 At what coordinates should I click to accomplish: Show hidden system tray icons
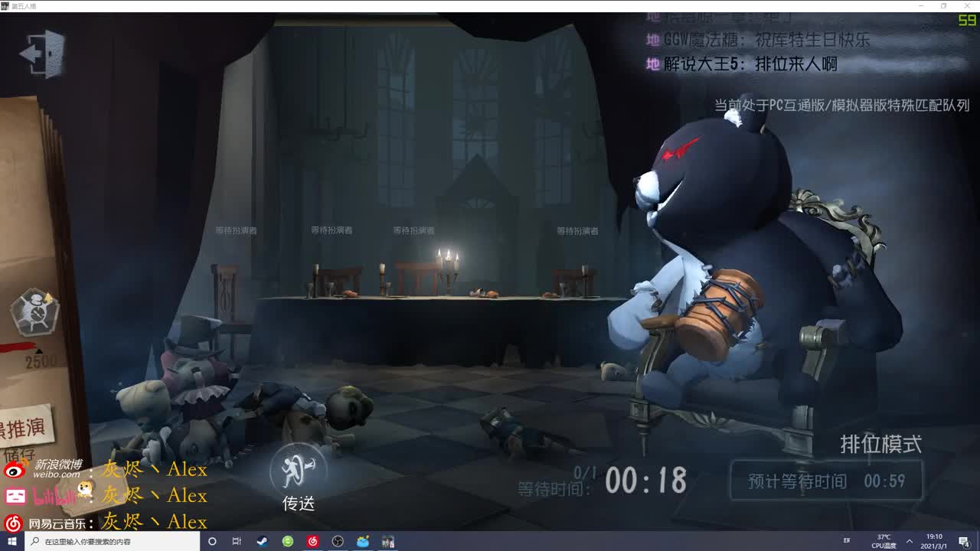coord(910,541)
